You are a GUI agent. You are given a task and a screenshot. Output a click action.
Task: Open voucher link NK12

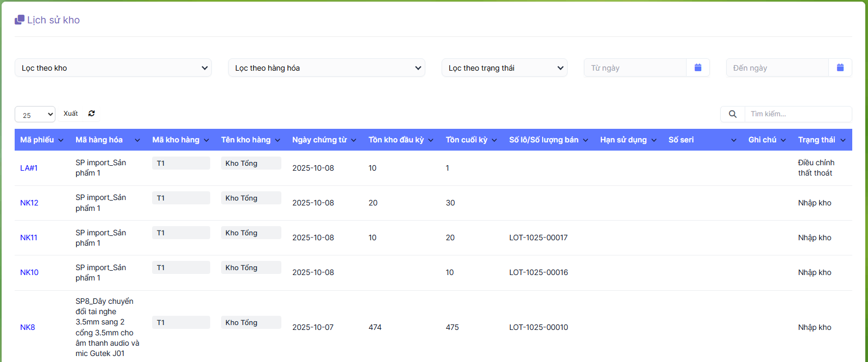[29, 203]
